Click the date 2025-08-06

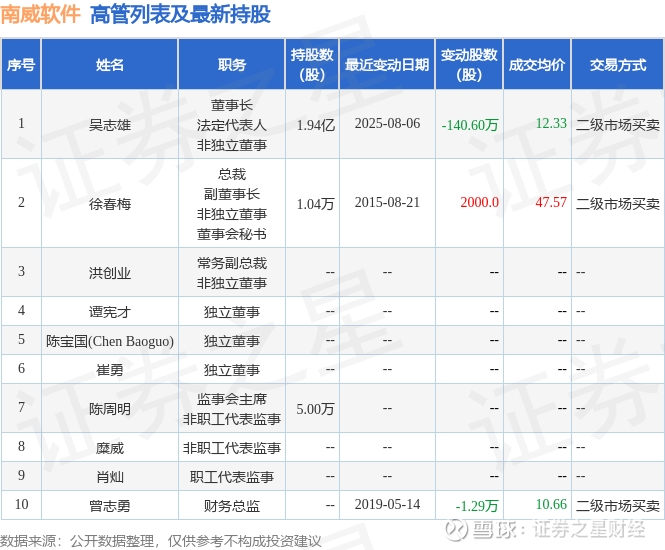click(387, 123)
